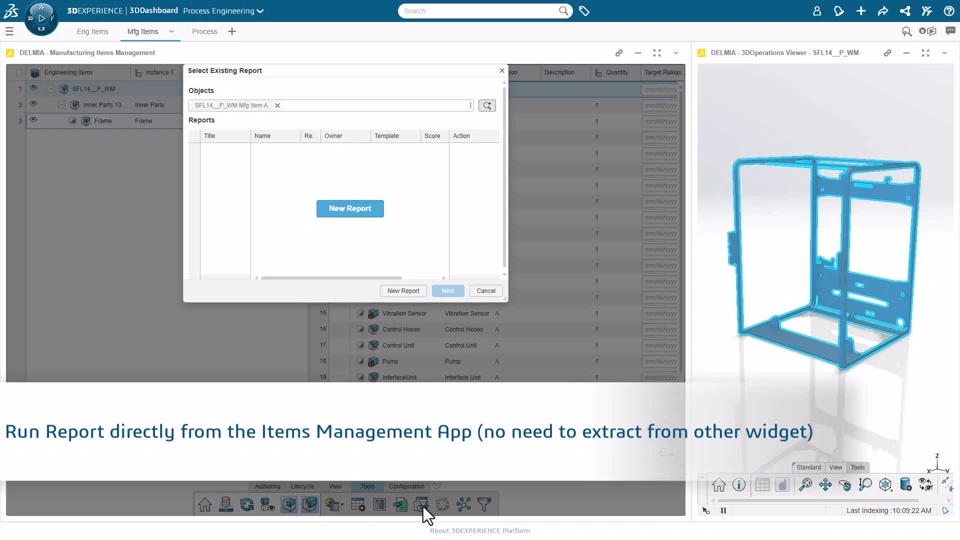Close the Select Existing Report dialog with X
The image size is (960, 540).
tap(501, 70)
